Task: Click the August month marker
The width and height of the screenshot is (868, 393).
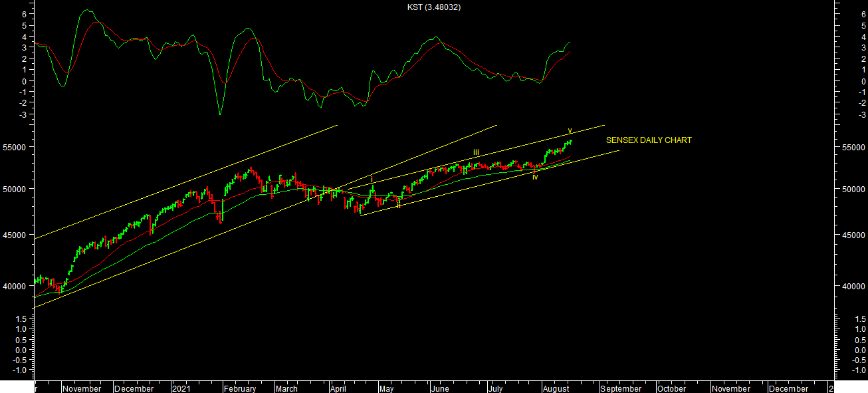Action: [x=556, y=388]
